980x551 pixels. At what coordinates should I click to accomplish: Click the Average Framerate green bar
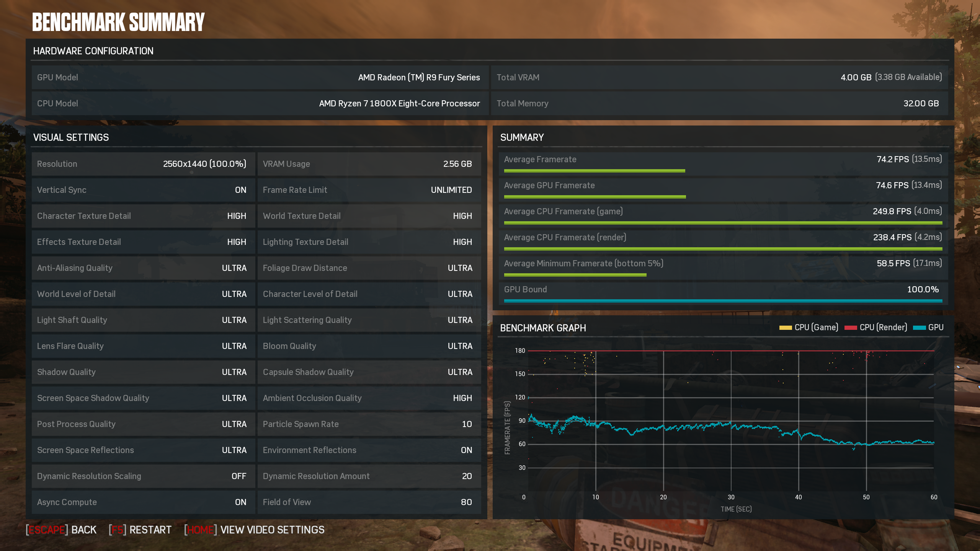point(594,171)
